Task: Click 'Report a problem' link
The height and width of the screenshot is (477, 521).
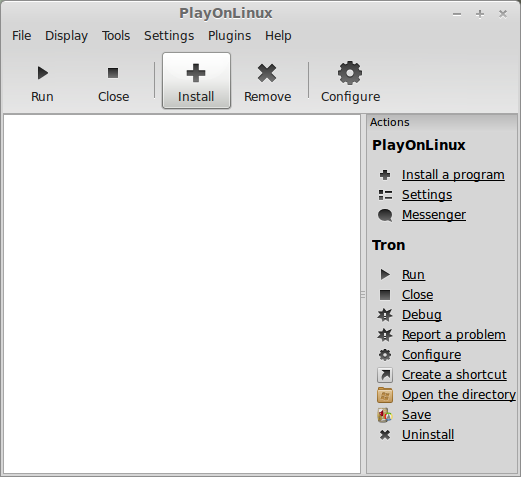Action: coord(454,335)
